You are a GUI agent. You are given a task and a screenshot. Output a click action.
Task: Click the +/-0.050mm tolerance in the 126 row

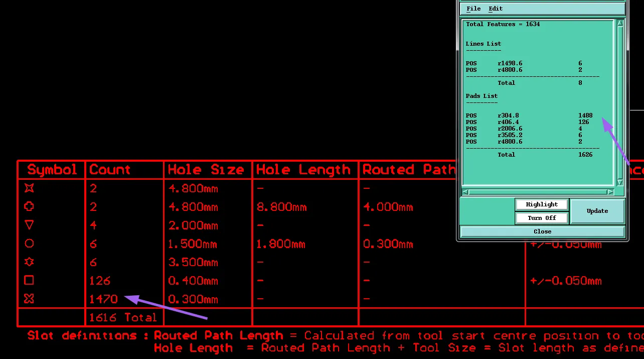click(566, 281)
